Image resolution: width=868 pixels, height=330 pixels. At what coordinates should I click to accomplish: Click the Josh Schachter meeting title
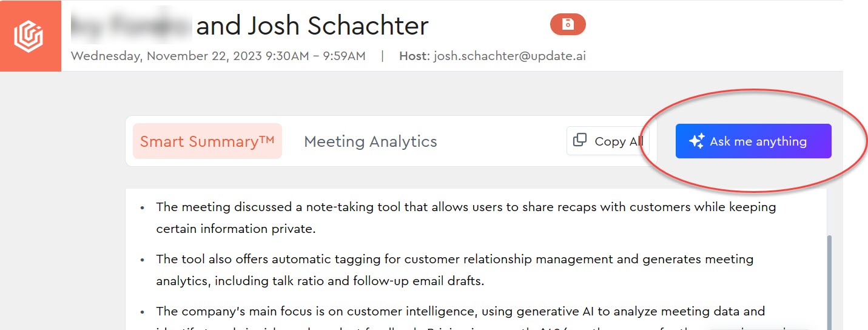point(312,25)
